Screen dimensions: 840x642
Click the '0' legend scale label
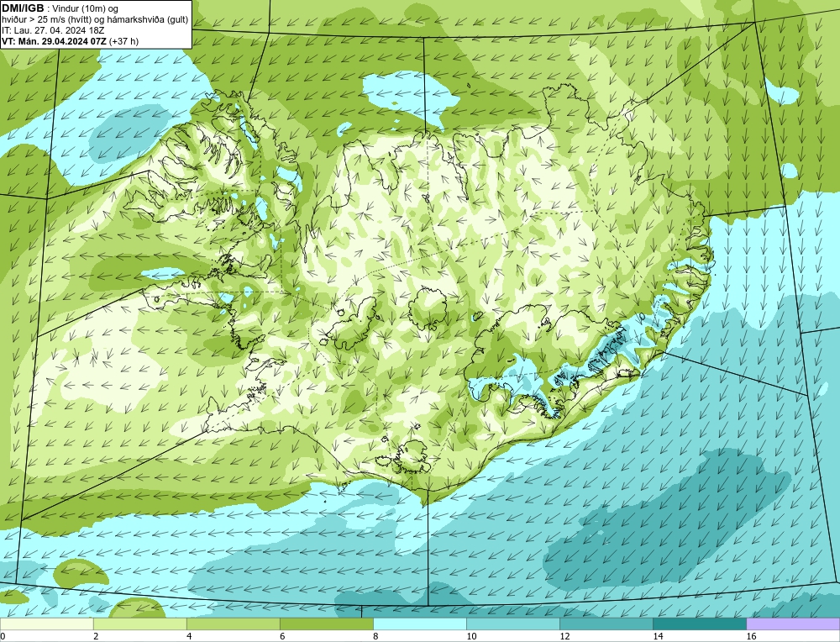click(x=3, y=636)
